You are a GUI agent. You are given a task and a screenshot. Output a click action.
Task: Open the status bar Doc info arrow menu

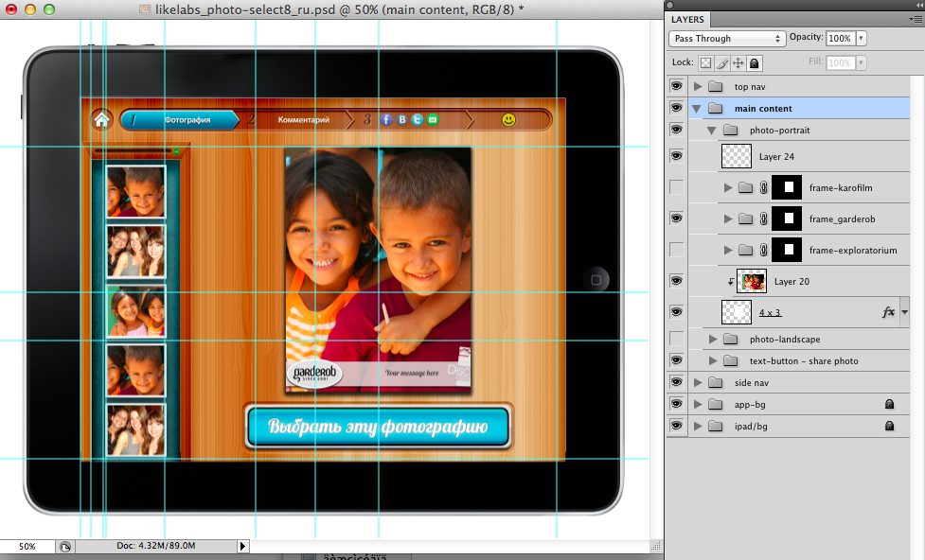pyautogui.click(x=242, y=547)
